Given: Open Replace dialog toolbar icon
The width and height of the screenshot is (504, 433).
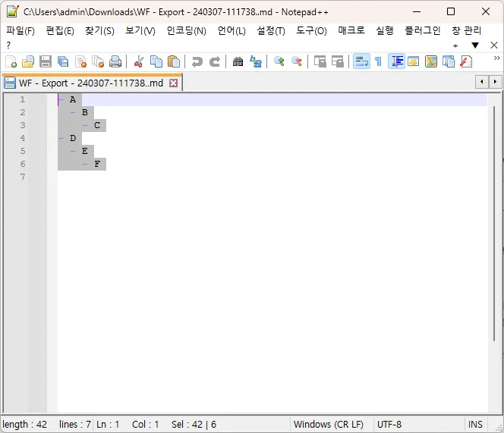Looking at the screenshot, I should [256, 61].
